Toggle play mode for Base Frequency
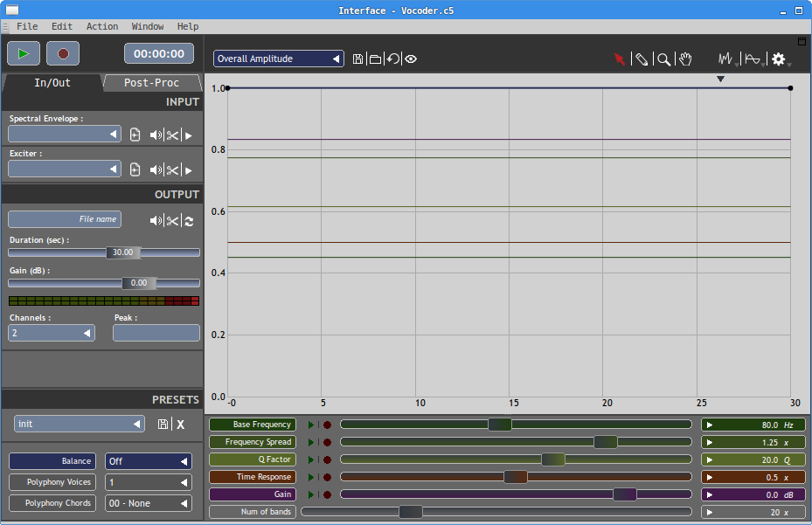 [x=310, y=425]
